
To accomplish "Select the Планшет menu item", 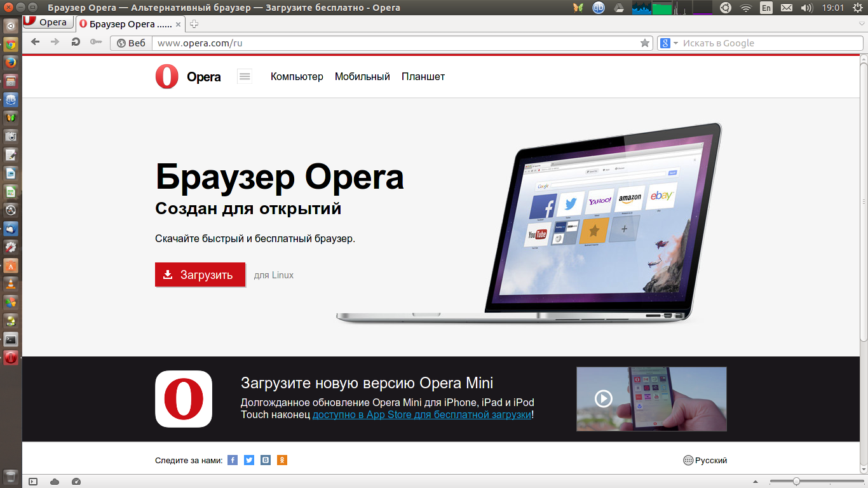I will point(423,76).
